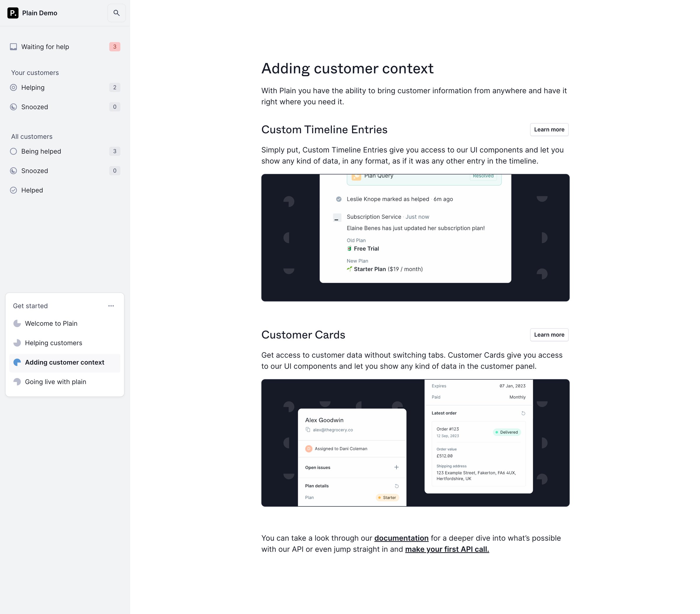Screen dimensions: 700x614
Task: Open Going live with plain guide
Action: click(65, 382)
